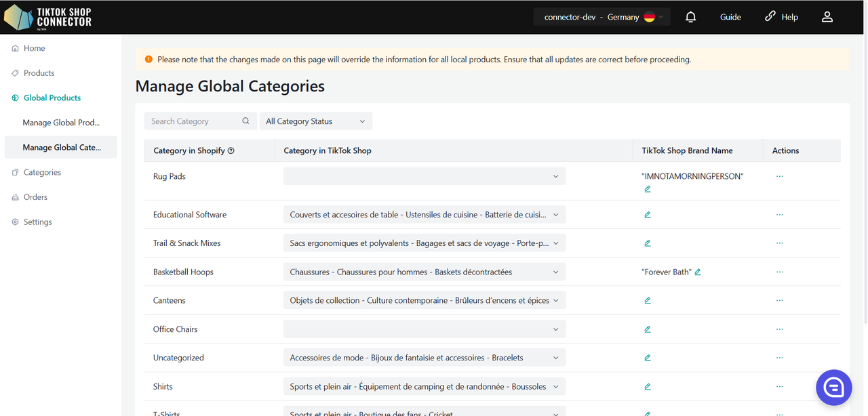Open actions menu for Educational Software row
Viewport: 868px width, 416px height.
(x=779, y=215)
